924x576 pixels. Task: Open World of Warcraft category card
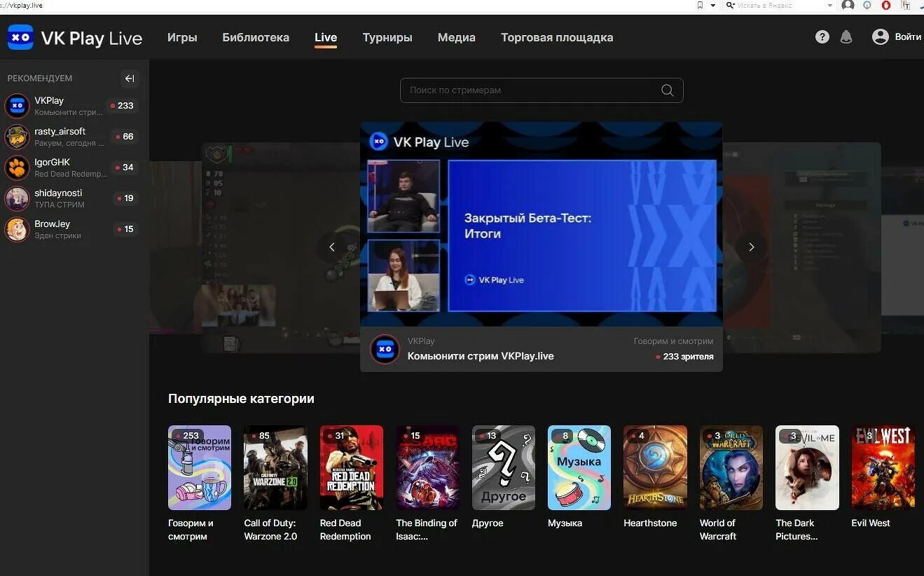(x=731, y=467)
